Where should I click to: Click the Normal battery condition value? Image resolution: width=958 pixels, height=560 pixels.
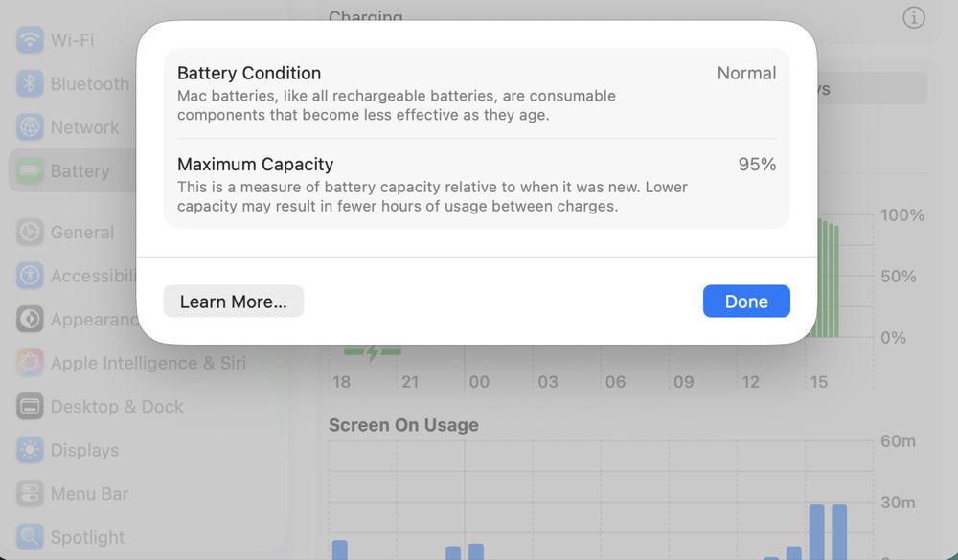tap(746, 74)
